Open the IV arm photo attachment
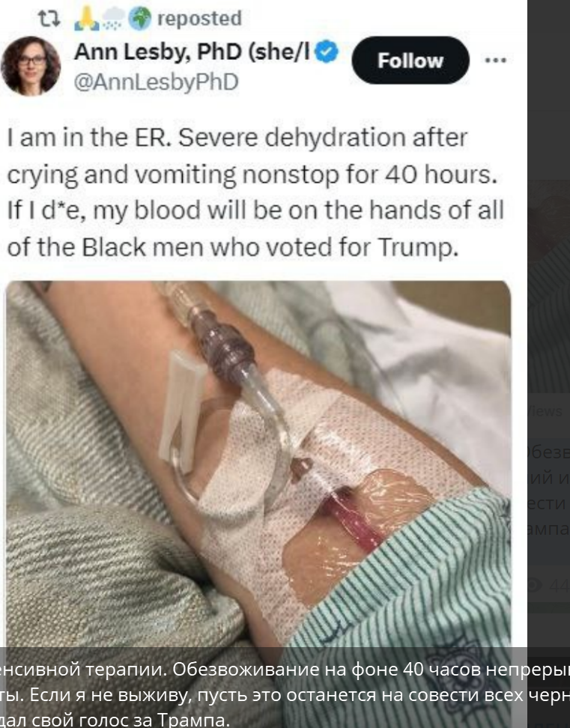The image size is (570, 728). pyautogui.click(x=258, y=464)
